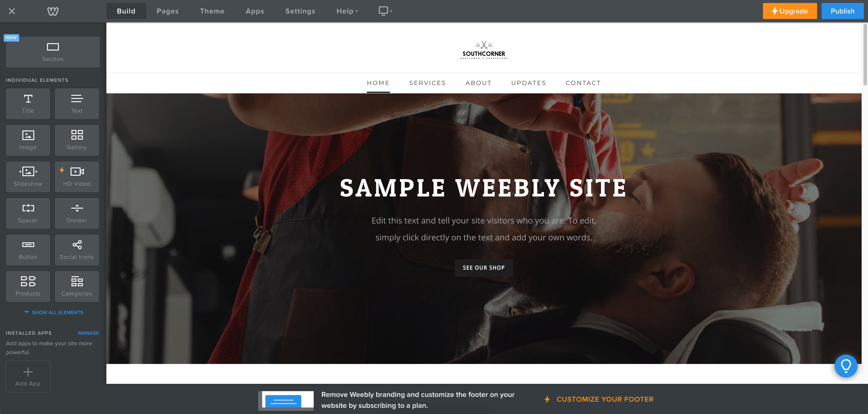Select the HD Video element

[77, 177]
